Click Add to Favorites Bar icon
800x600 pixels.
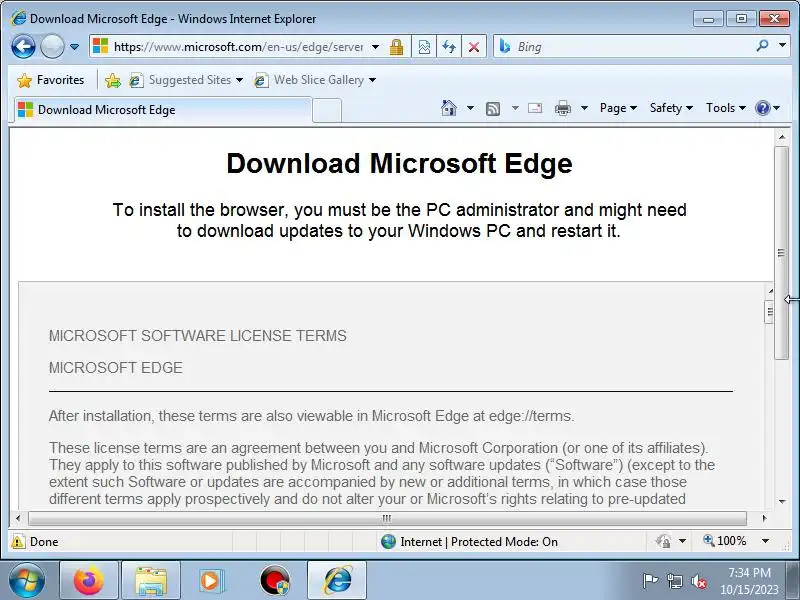coord(113,80)
